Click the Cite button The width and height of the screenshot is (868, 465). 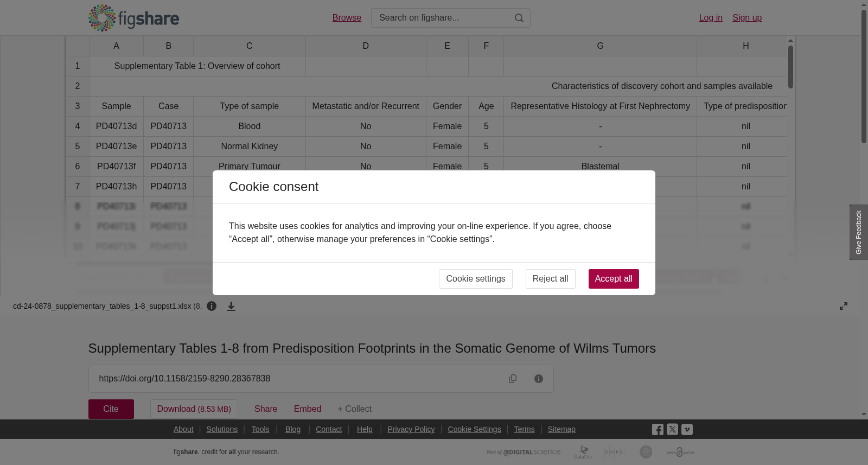pyautogui.click(x=111, y=409)
